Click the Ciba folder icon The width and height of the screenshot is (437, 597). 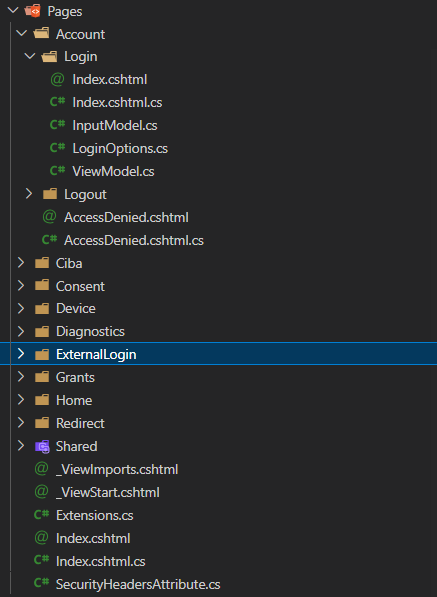42,263
